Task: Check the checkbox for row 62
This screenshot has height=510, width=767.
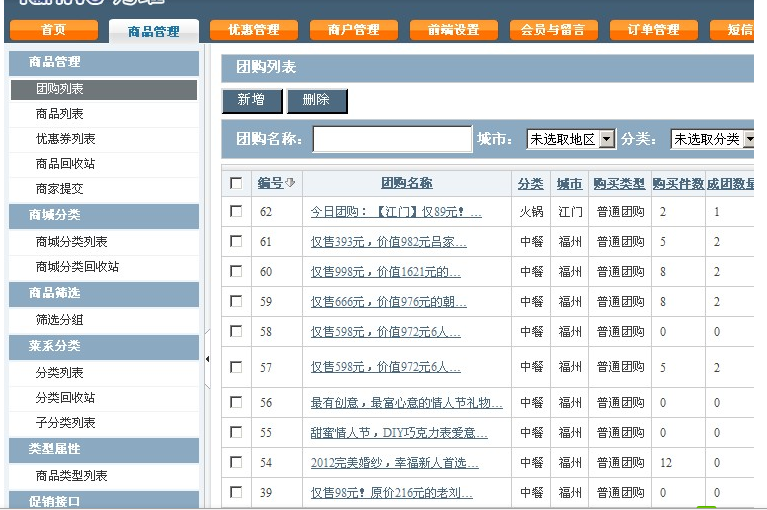Action: tap(236, 211)
